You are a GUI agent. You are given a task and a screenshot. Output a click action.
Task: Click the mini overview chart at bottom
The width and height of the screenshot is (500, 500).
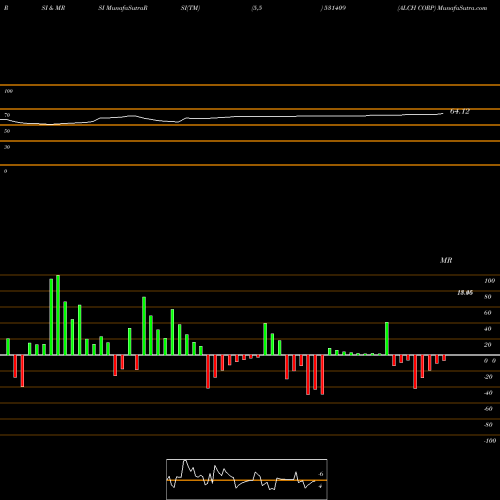[x=247, y=479]
